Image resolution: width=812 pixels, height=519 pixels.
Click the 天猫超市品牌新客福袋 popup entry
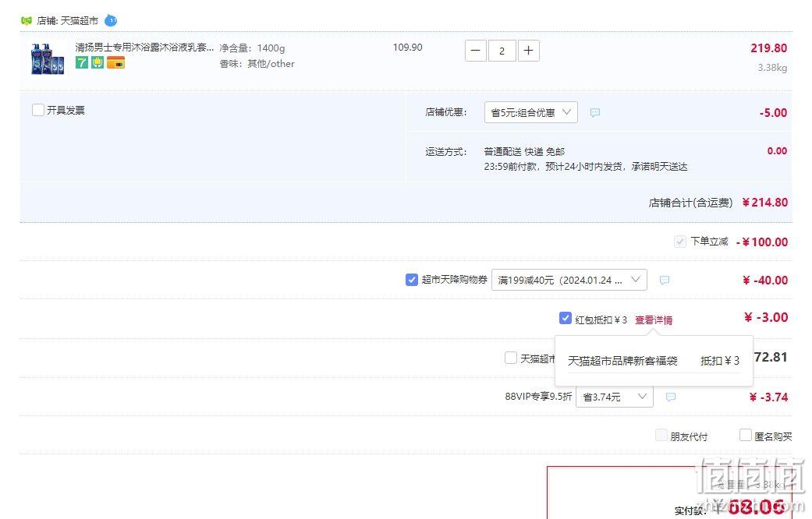[654, 361]
